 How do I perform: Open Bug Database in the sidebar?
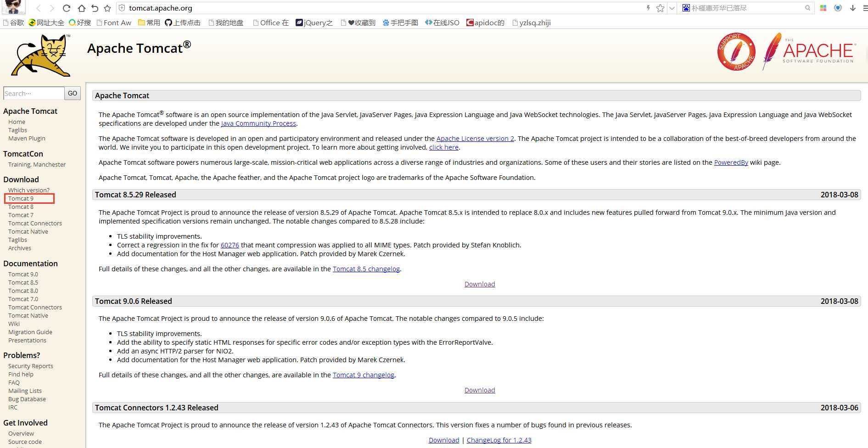pos(27,399)
